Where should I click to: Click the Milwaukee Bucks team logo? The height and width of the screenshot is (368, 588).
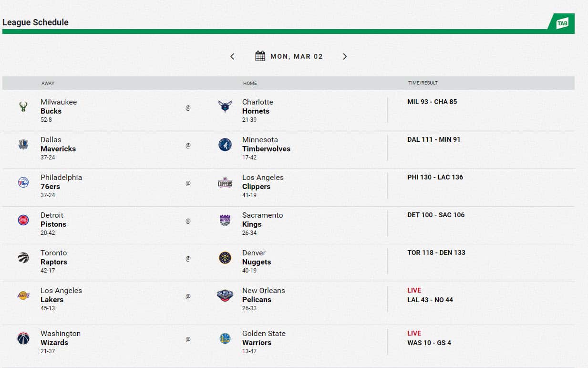click(23, 107)
